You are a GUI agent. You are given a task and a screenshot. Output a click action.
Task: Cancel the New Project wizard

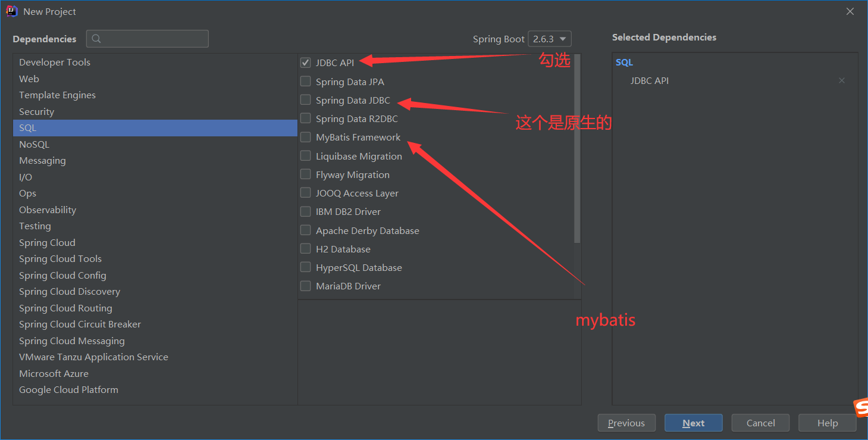pyautogui.click(x=760, y=423)
